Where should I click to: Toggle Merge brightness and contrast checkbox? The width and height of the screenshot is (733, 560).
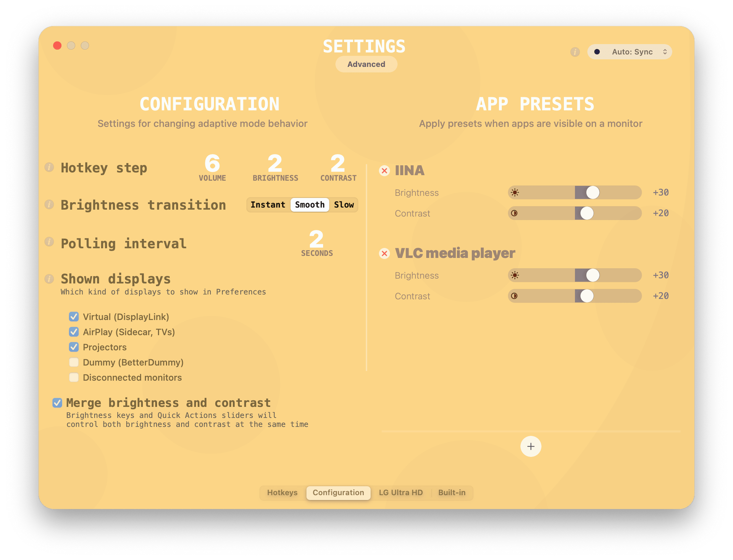tap(57, 403)
